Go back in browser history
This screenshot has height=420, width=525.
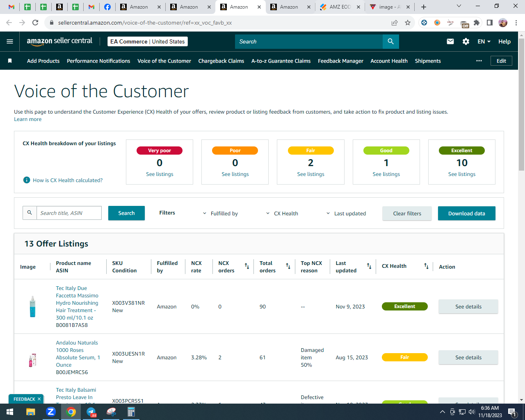point(9,23)
